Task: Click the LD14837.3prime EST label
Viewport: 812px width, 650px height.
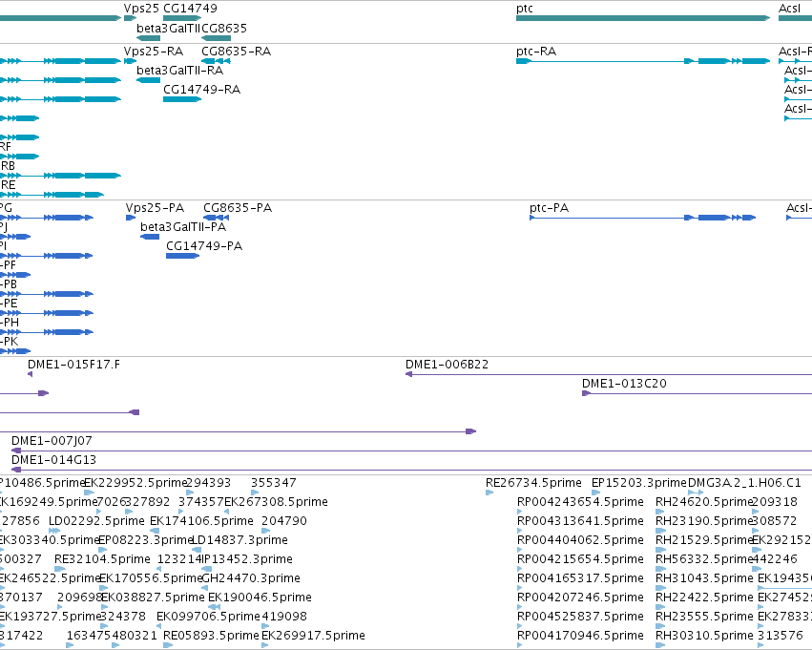Action: [x=239, y=540]
